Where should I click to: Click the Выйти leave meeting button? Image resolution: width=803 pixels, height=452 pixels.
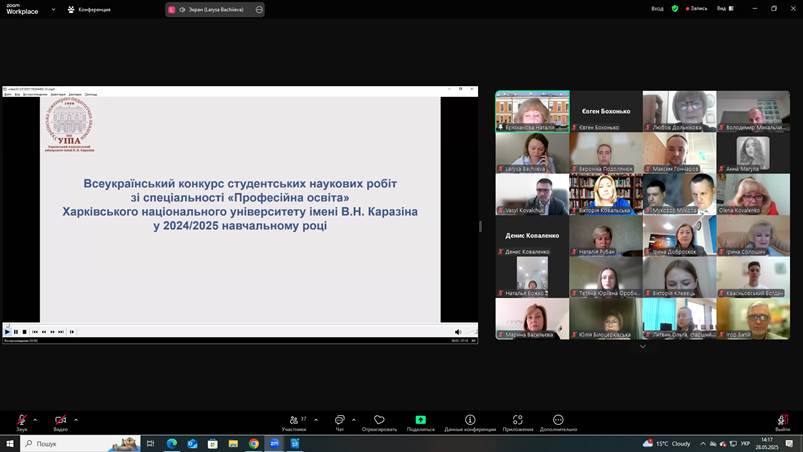[782, 422]
